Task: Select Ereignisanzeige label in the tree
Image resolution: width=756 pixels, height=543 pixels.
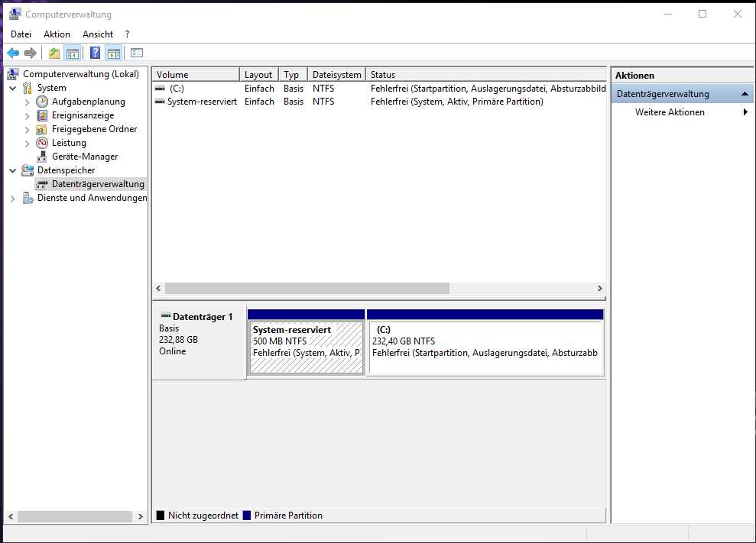Action: click(83, 115)
